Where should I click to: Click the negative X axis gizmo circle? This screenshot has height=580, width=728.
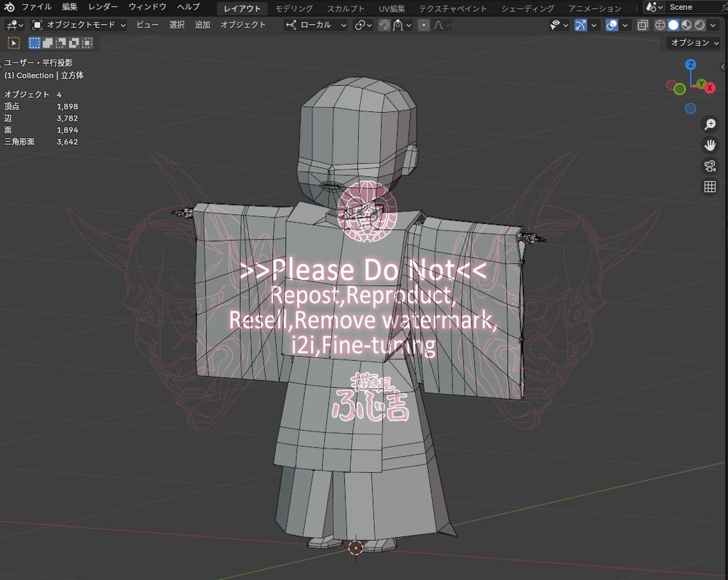click(x=671, y=85)
